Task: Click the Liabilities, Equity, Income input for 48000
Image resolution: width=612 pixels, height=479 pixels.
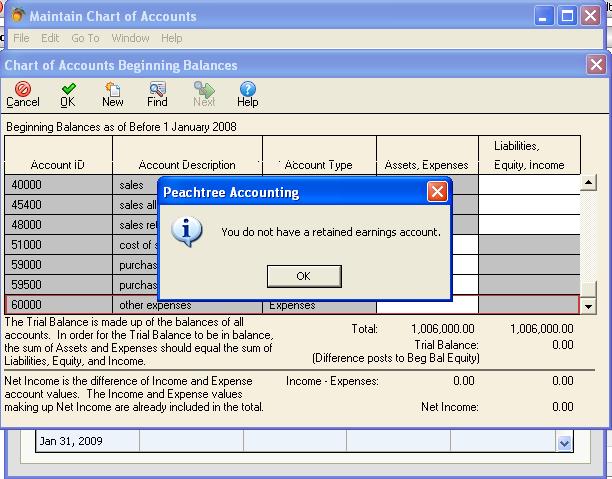Action: 529,224
